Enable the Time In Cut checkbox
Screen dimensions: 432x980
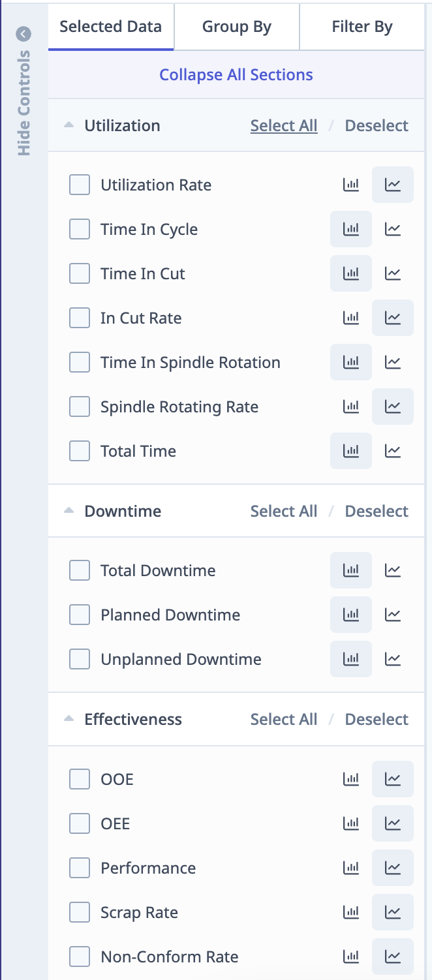click(80, 273)
